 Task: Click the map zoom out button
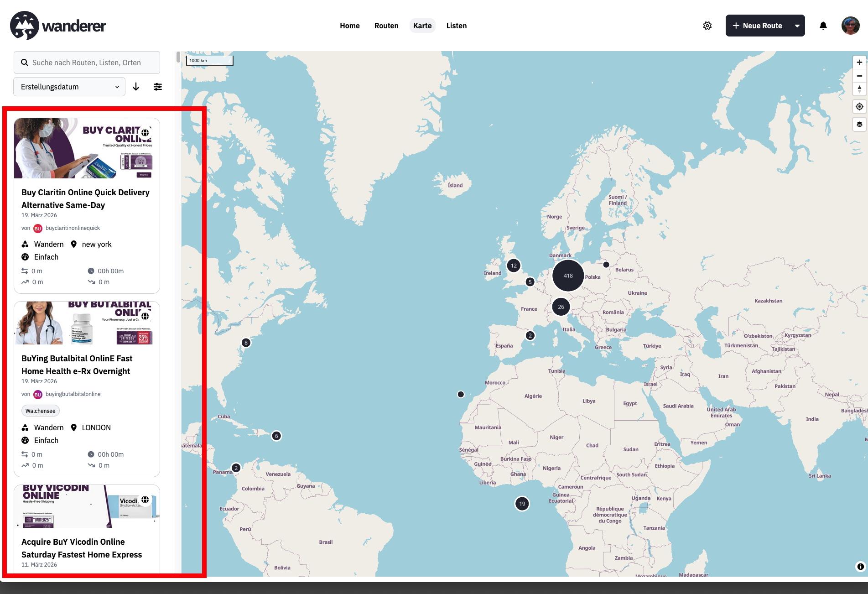(x=859, y=76)
